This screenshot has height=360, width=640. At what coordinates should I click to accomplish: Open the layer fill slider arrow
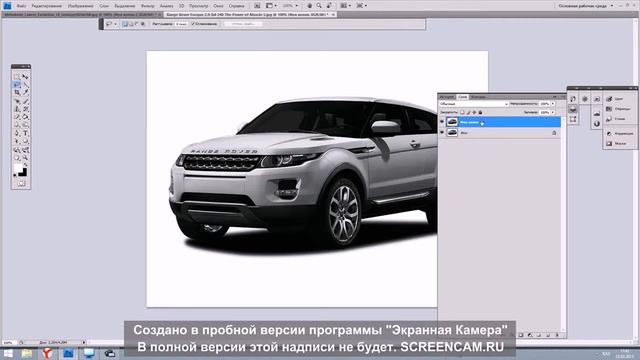pyautogui.click(x=553, y=112)
